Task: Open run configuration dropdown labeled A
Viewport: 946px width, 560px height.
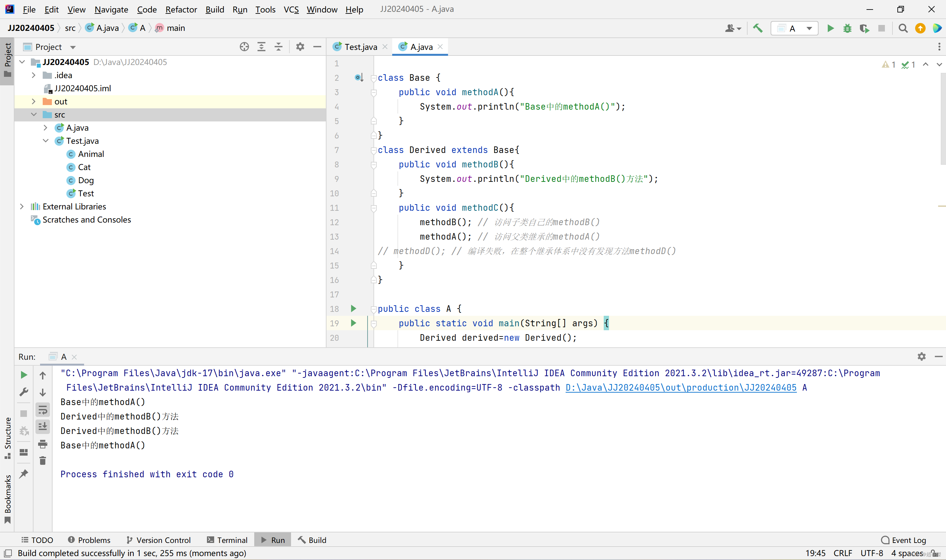Action: pyautogui.click(x=794, y=28)
